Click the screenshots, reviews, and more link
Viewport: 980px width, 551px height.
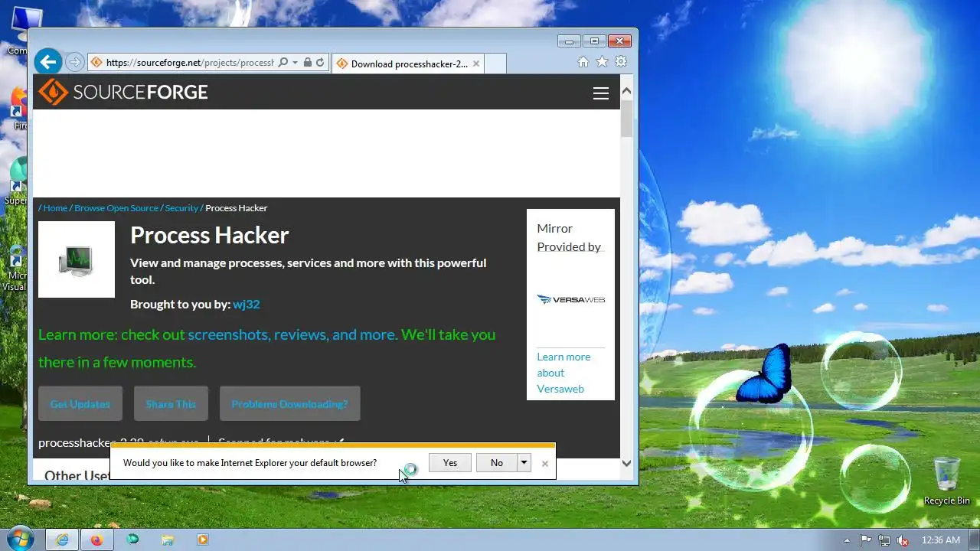(292, 334)
